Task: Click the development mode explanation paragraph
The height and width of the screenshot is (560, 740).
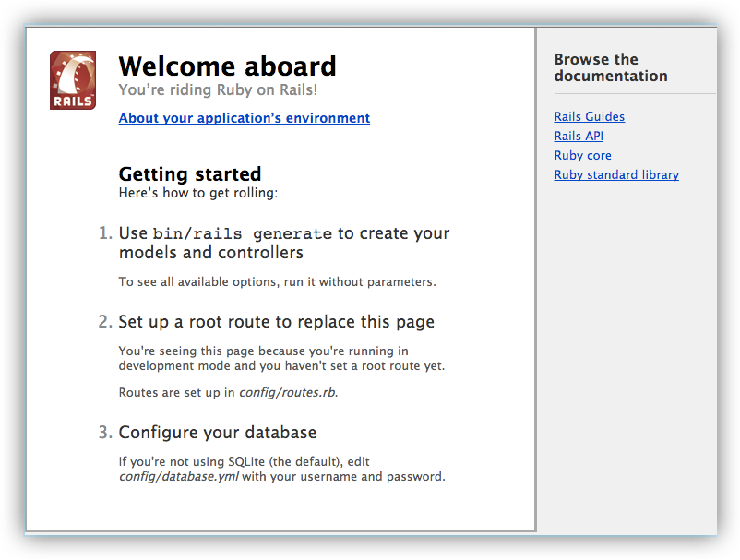Action: [x=281, y=358]
